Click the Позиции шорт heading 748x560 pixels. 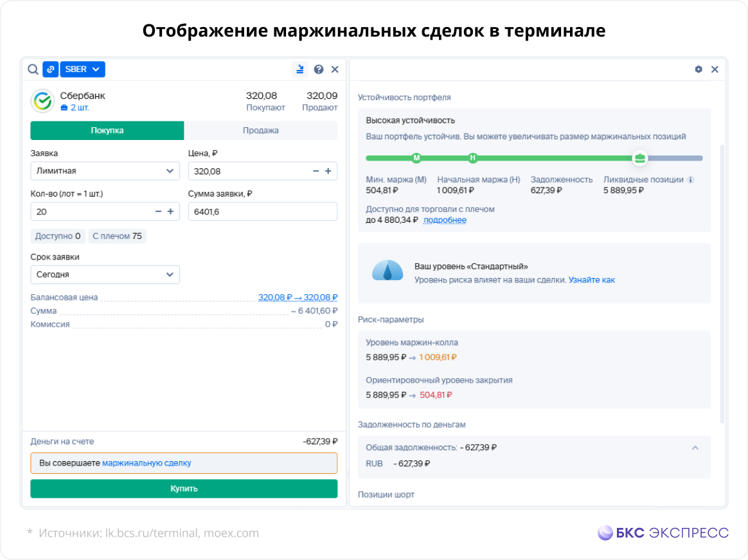(386, 494)
